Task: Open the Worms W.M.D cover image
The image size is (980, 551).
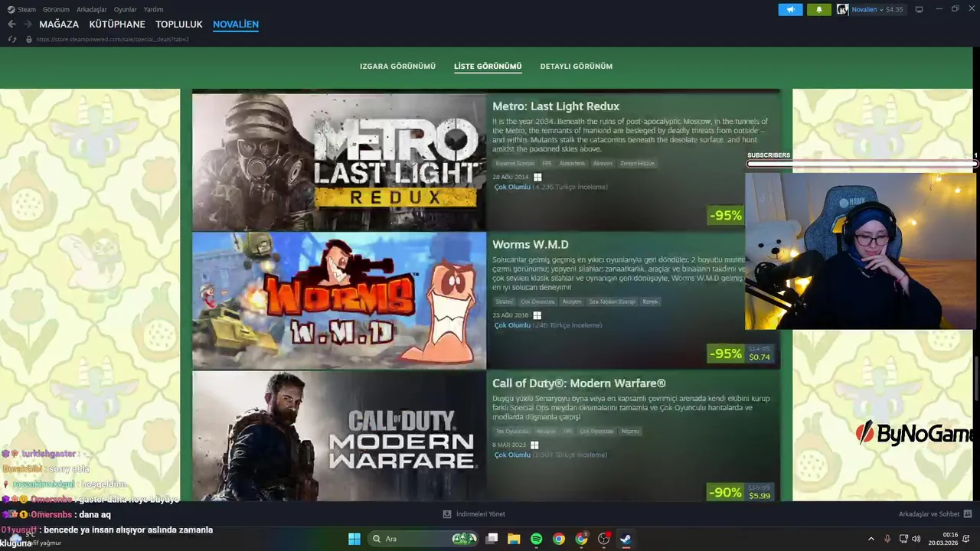Action: pos(339,301)
